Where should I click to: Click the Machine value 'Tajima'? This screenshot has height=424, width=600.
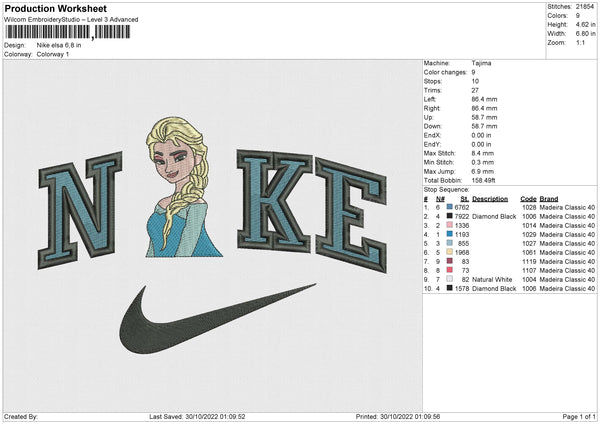point(481,63)
